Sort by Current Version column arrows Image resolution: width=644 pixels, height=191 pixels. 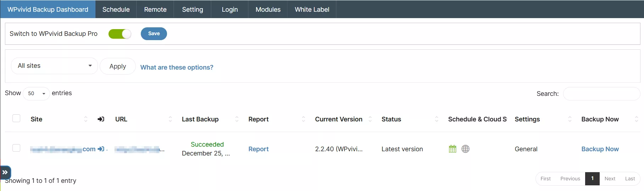(370, 119)
